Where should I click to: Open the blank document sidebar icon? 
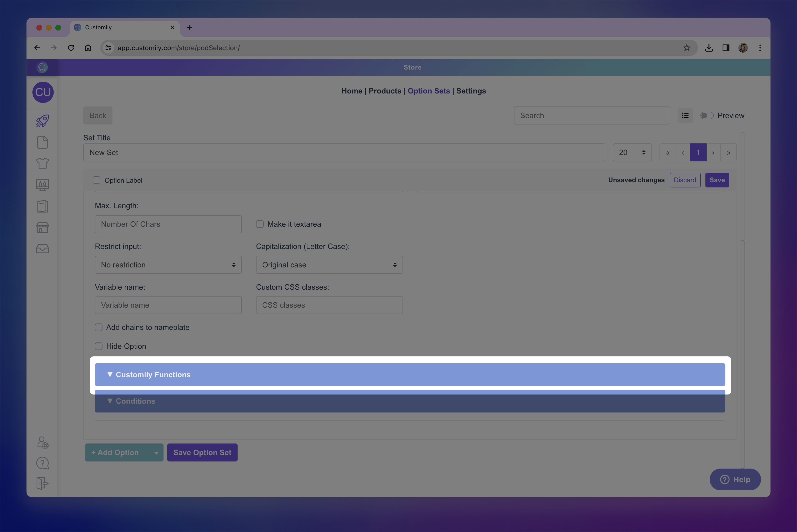click(42, 142)
